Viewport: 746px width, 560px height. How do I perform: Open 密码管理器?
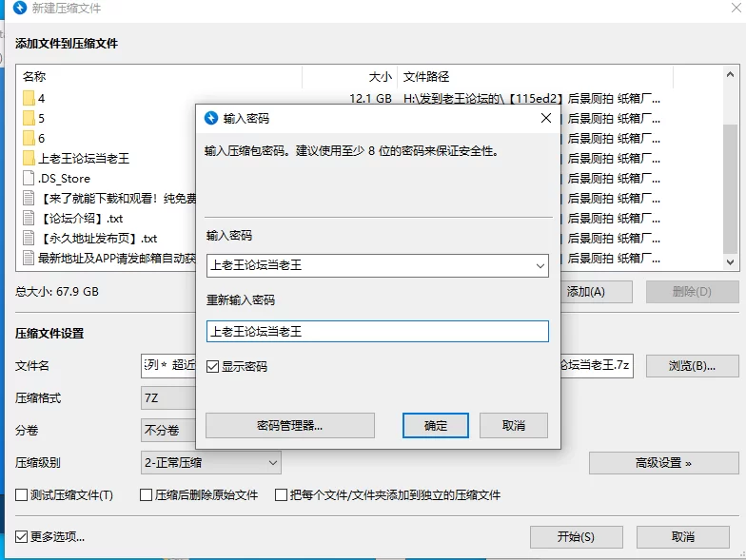coord(289,425)
